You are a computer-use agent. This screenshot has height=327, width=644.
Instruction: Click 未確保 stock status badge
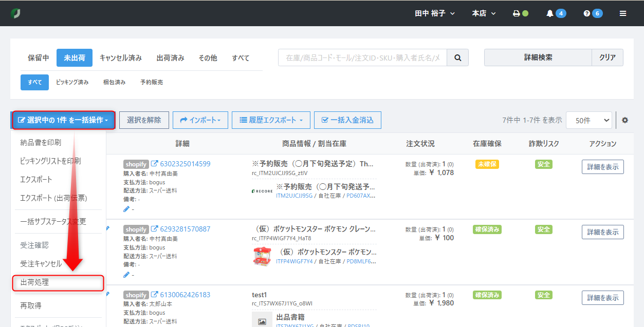pyautogui.click(x=487, y=164)
